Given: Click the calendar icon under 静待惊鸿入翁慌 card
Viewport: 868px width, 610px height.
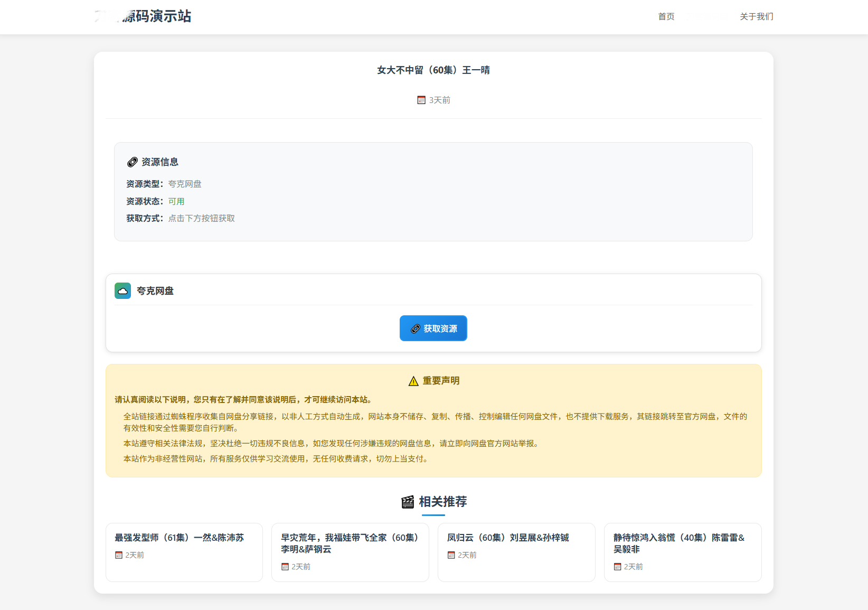Looking at the screenshot, I should coord(617,567).
